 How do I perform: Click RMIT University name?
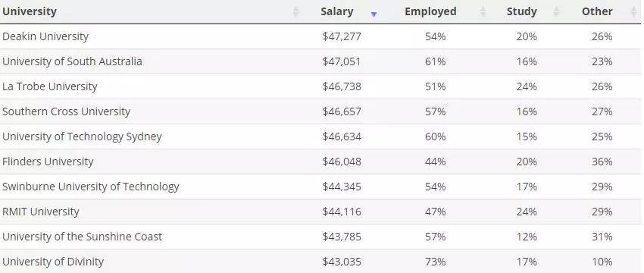pos(41,212)
